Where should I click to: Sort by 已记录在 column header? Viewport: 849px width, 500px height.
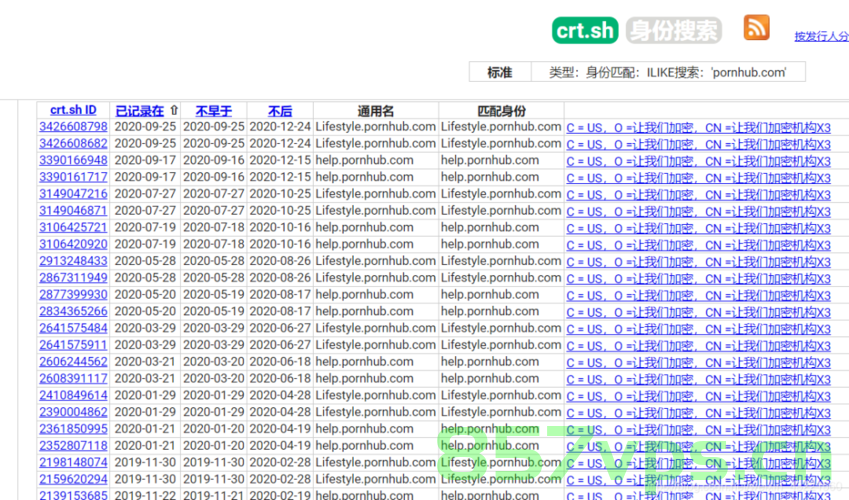[140, 111]
